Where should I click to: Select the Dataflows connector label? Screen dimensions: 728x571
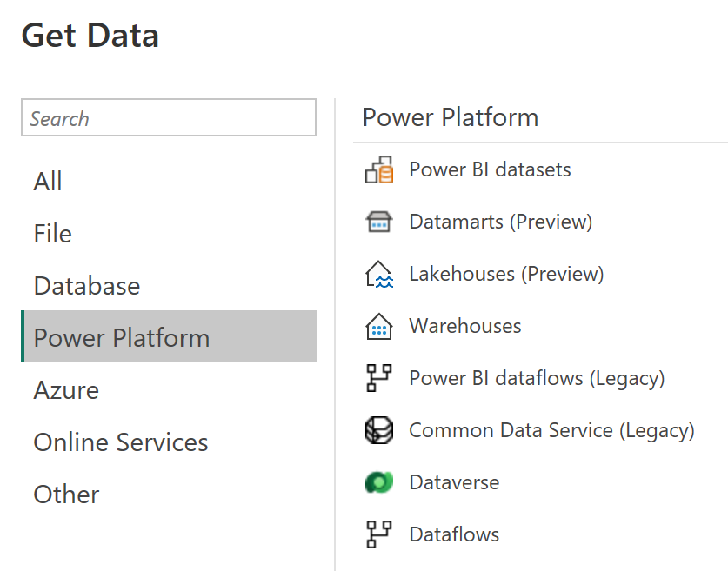454,534
